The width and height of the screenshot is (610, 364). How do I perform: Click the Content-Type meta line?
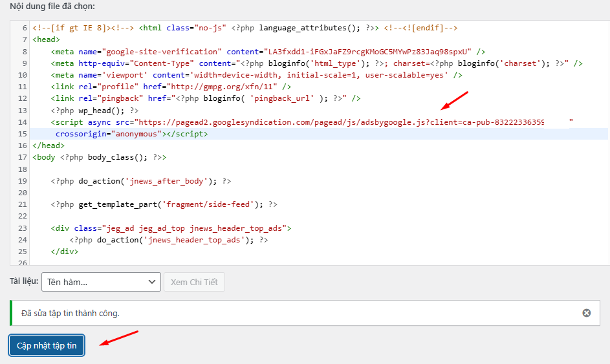coord(317,63)
